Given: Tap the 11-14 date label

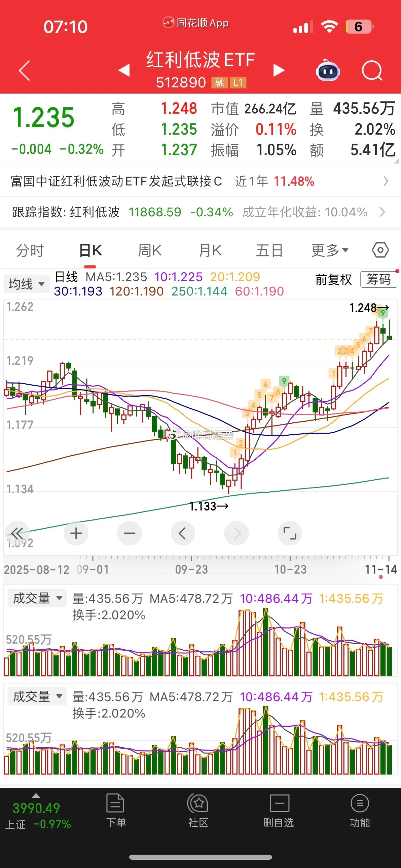Looking at the screenshot, I should click(x=381, y=569).
